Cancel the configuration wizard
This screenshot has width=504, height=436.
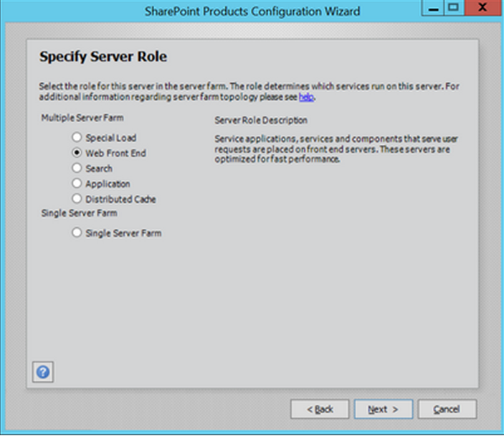pyautogui.click(x=447, y=409)
